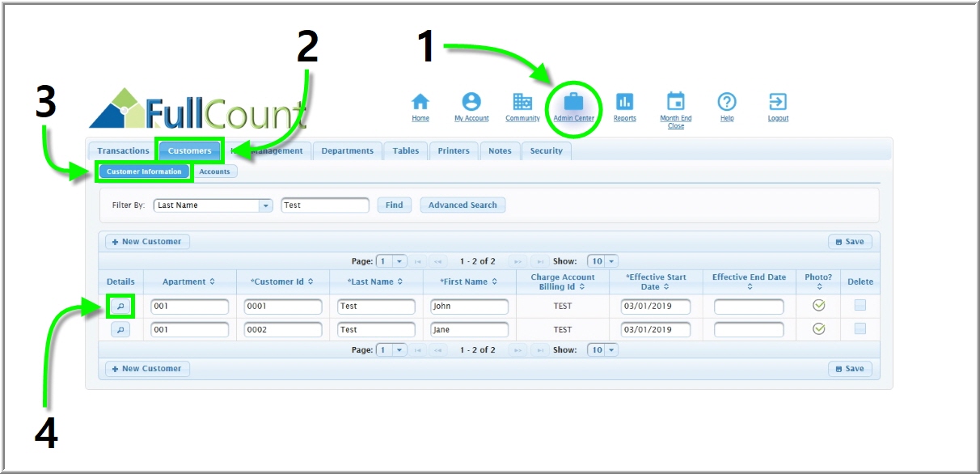Click the filter text field containing Test
The image size is (980, 474).
click(x=325, y=205)
